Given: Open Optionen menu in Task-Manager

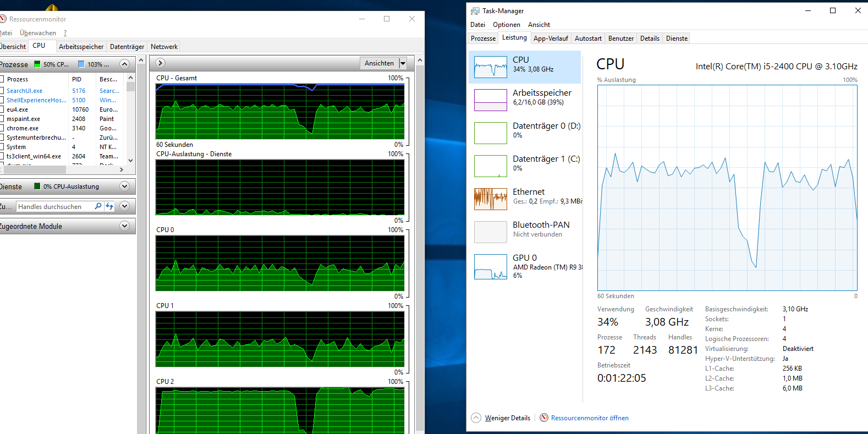Looking at the screenshot, I should coord(506,25).
